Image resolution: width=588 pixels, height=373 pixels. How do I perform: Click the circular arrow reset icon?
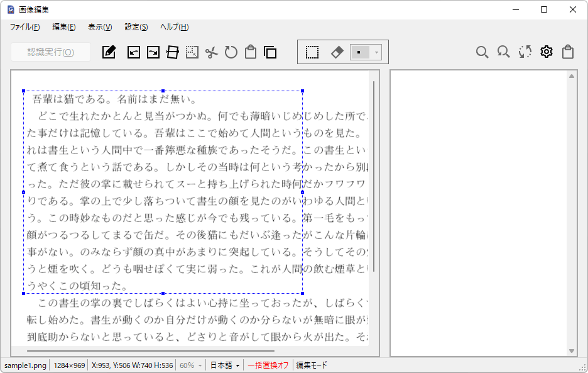(231, 52)
